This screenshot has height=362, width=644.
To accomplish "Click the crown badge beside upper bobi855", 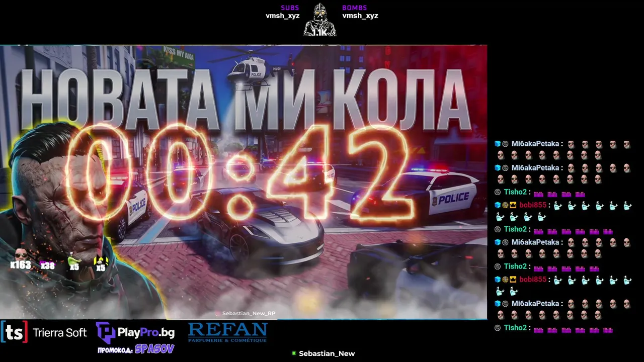I will coord(513,205).
